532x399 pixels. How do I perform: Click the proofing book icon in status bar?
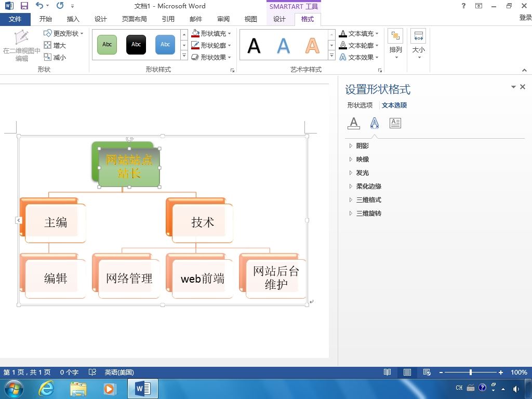coord(92,372)
